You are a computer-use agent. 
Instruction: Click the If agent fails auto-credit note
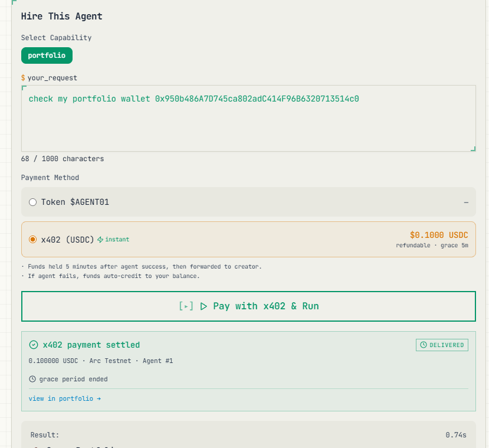tap(110, 276)
